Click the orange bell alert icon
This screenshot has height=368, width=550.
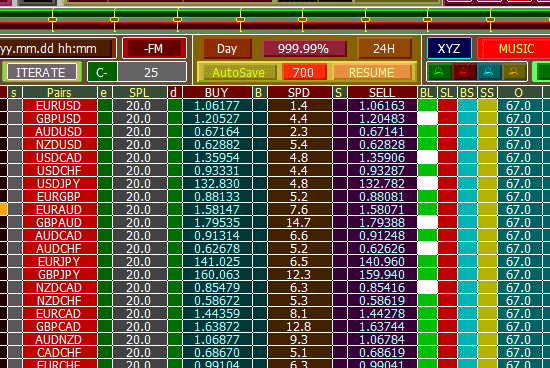514,72
